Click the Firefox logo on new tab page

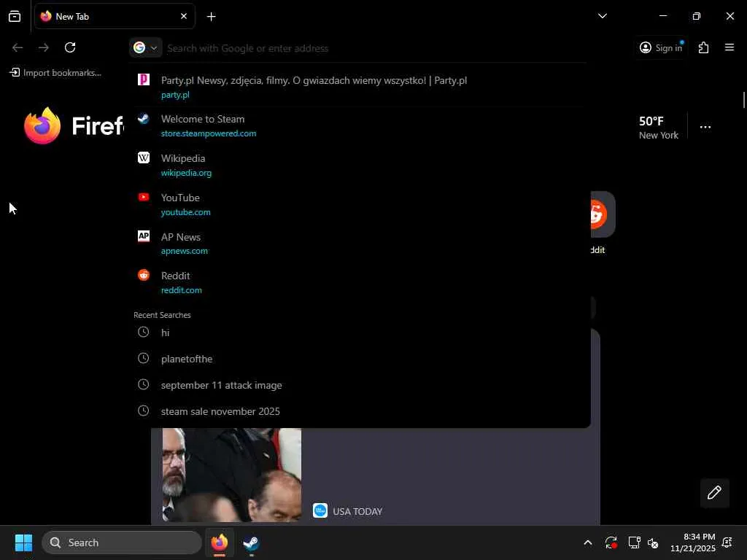42,125
